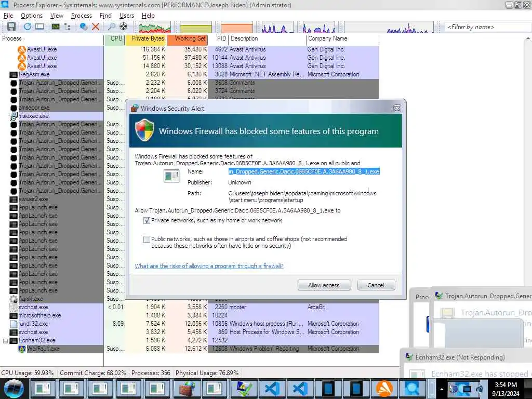Open the Options menu
This screenshot has width=532, height=399.
coord(32,16)
